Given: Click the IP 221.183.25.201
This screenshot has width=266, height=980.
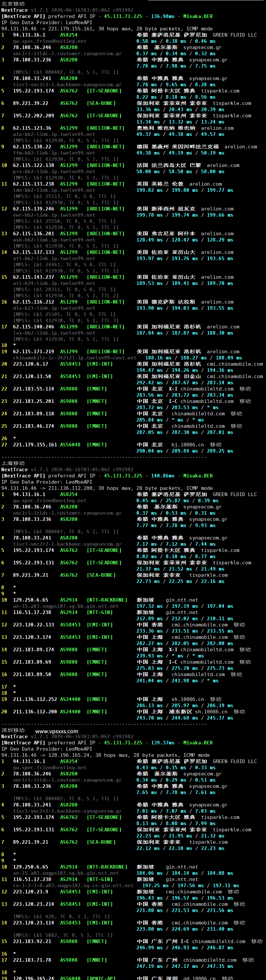Looking at the screenshot, I should point(33,401).
